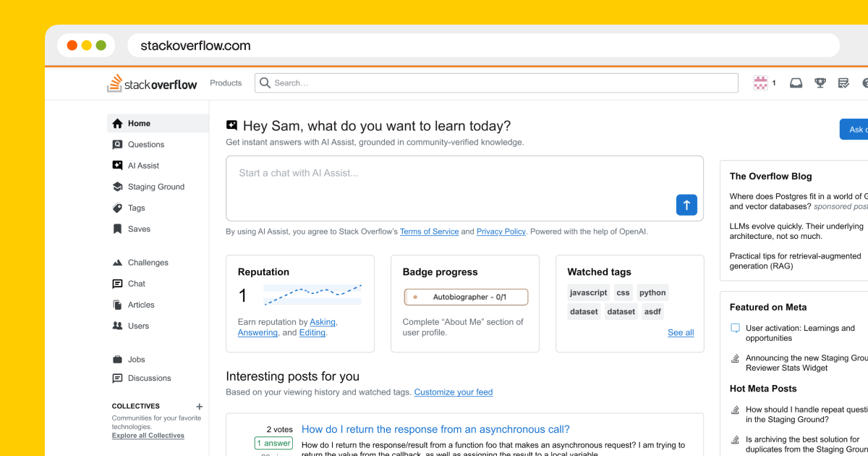Open the Products menu

pos(225,83)
